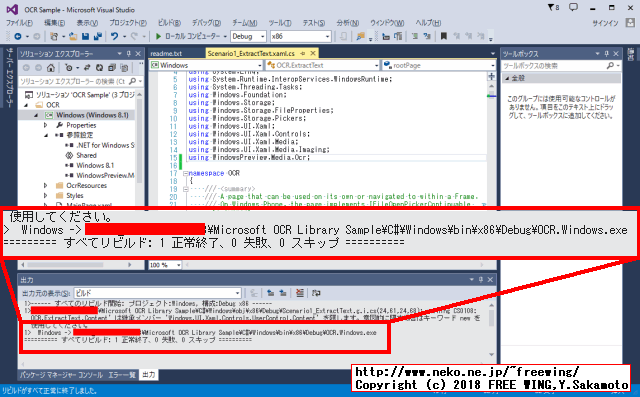
Task: Open the feedback speech bubble icon
Action: (x=573, y=7)
